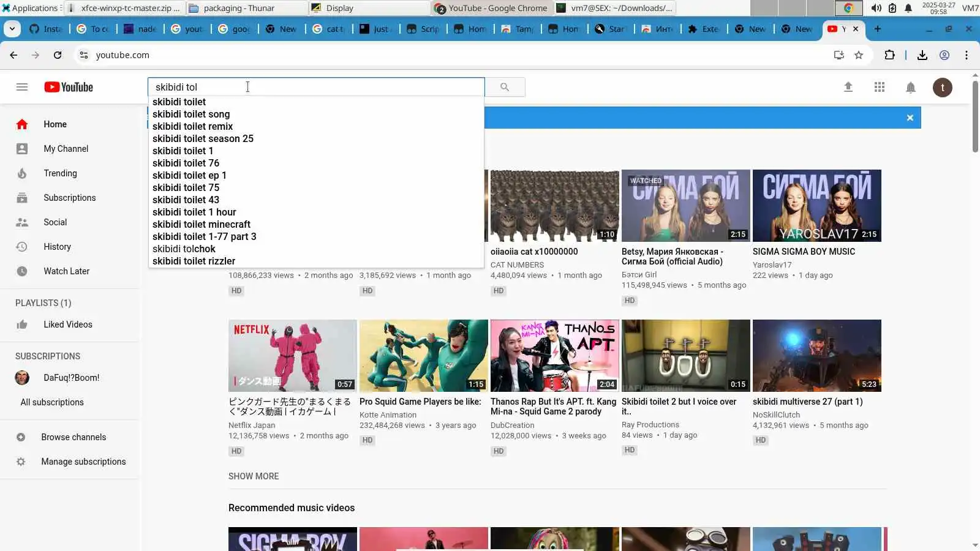
Task: Open the 'skibidi multiverse 27 (part 1)' title
Action: click(x=808, y=402)
